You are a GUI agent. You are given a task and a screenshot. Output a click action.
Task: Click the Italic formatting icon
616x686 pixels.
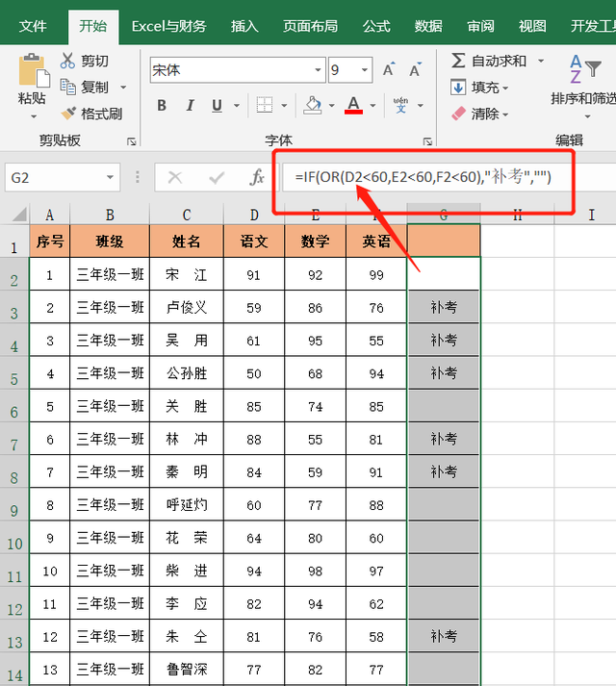click(x=189, y=106)
